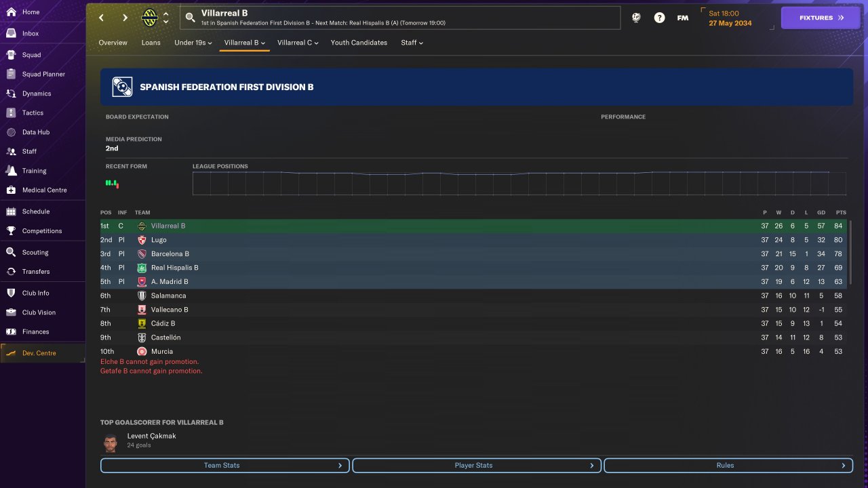Screen dimensions: 868x488
Task: Open Medical Centre icon in sidebar
Action: [11, 190]
